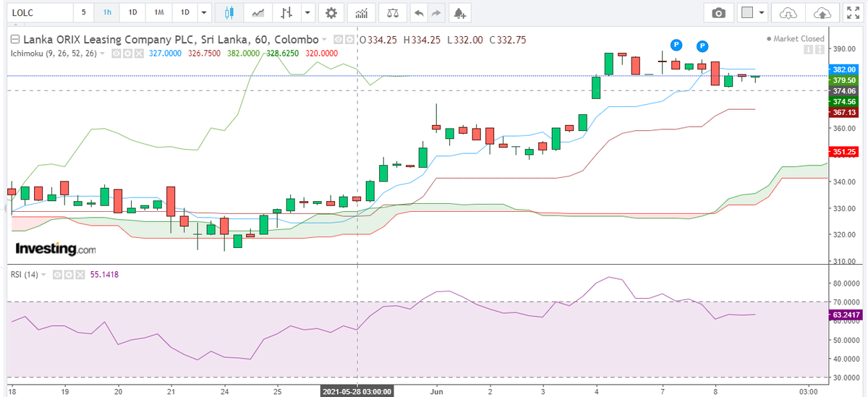The image size is (868, 397).
Task: Expand the interval dropdown arrow
Action: (x=204, y=13)
